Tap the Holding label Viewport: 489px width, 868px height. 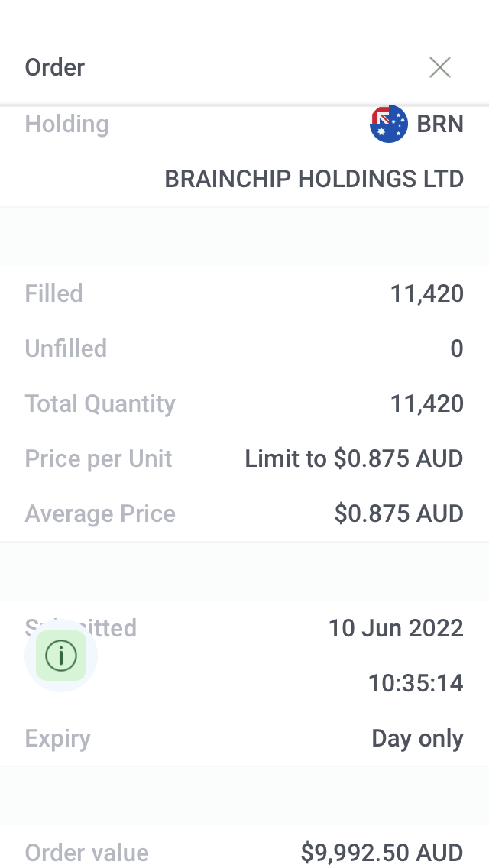[x=67, y=124]
